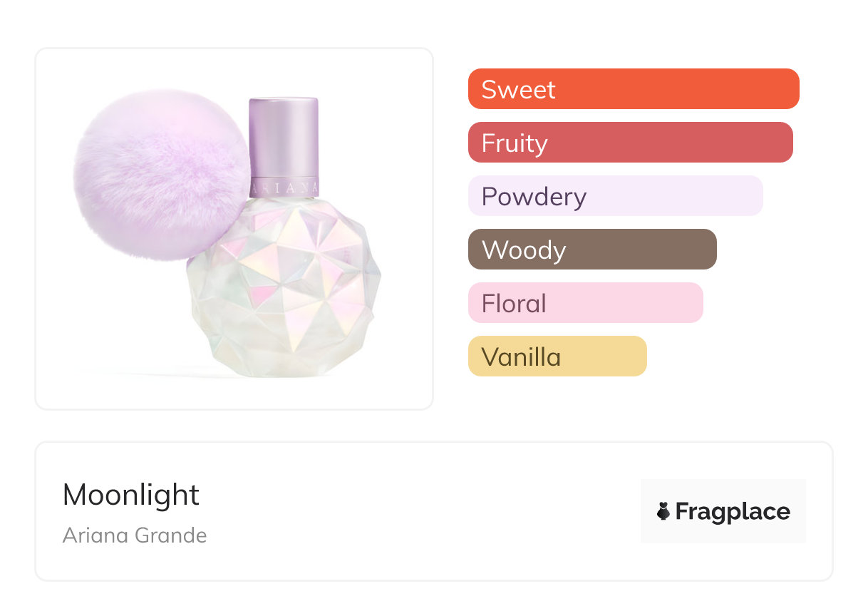Select the yellow Vanilla accord bar

pos(599,356)
